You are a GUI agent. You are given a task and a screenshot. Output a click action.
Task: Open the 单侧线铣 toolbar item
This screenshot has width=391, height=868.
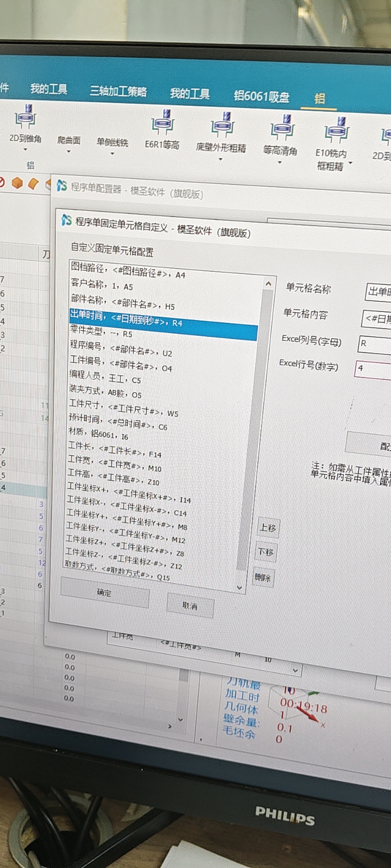point(113,142)
